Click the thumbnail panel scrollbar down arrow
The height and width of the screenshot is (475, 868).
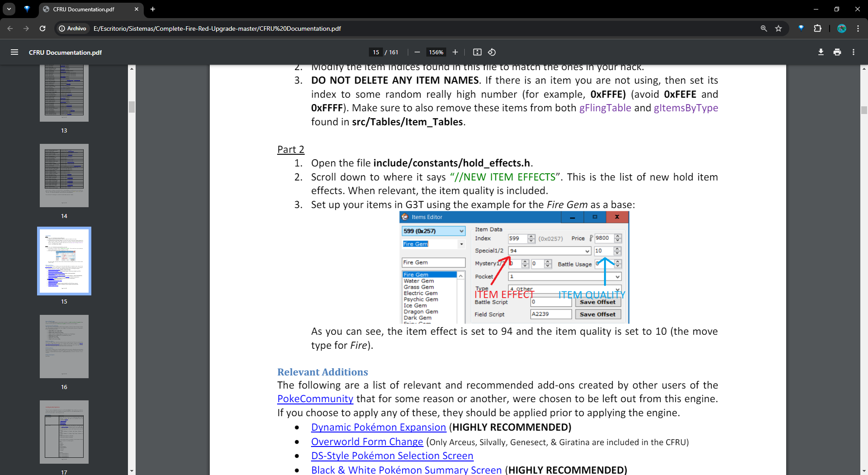pos(132,471)
